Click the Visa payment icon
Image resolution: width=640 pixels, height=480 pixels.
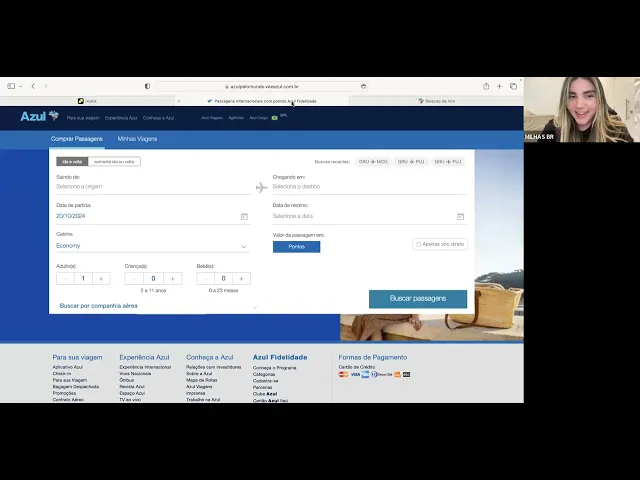pos(355,374)
